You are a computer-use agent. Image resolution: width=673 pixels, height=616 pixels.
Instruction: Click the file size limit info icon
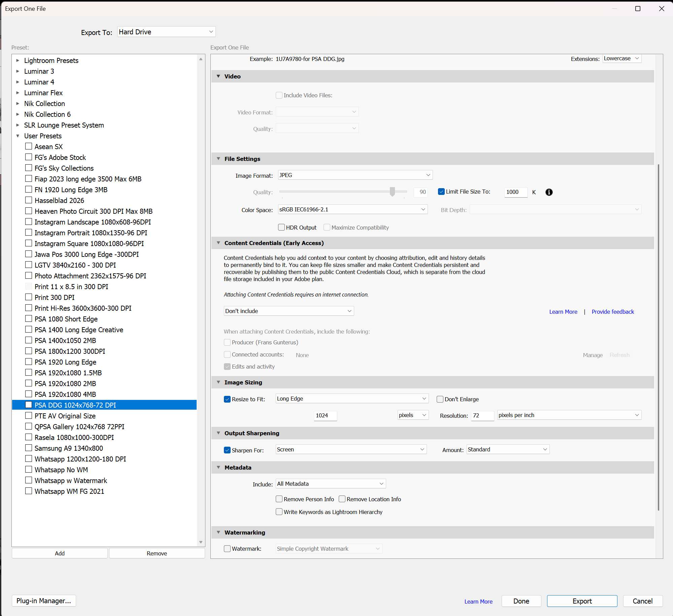(549, 192)
